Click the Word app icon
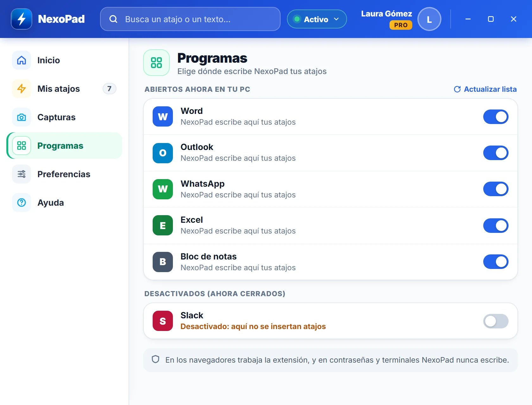Viewport: 532px width, 405px height. pos(163,116)
